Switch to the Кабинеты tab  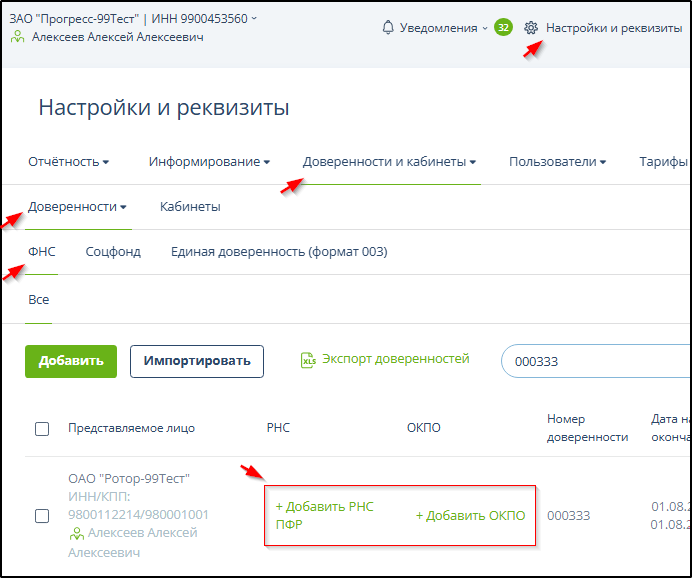click(190, 207)
